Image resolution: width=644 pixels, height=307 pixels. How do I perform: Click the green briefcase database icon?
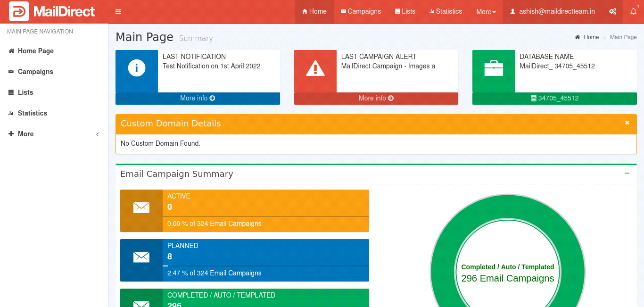point(494,68)
